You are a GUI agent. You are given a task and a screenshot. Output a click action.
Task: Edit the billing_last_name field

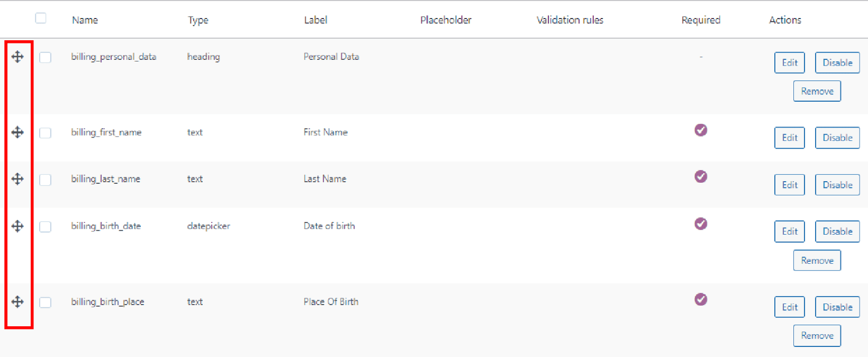789,184
